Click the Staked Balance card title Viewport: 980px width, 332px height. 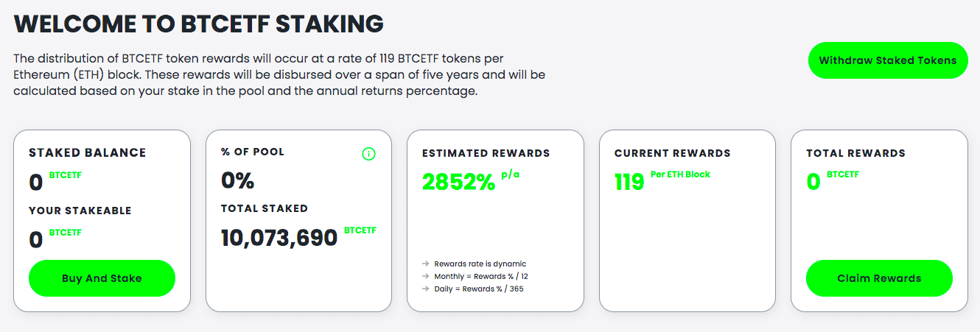click(x=88, y=153)
